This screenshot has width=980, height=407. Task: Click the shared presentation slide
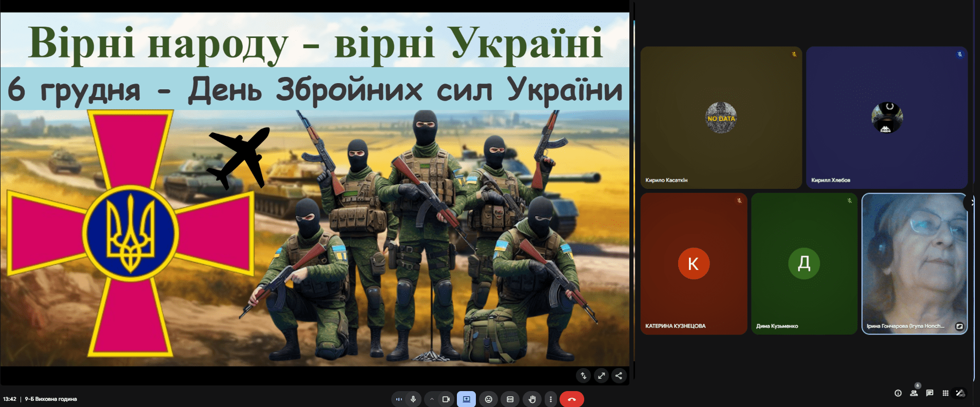point(315,189)
